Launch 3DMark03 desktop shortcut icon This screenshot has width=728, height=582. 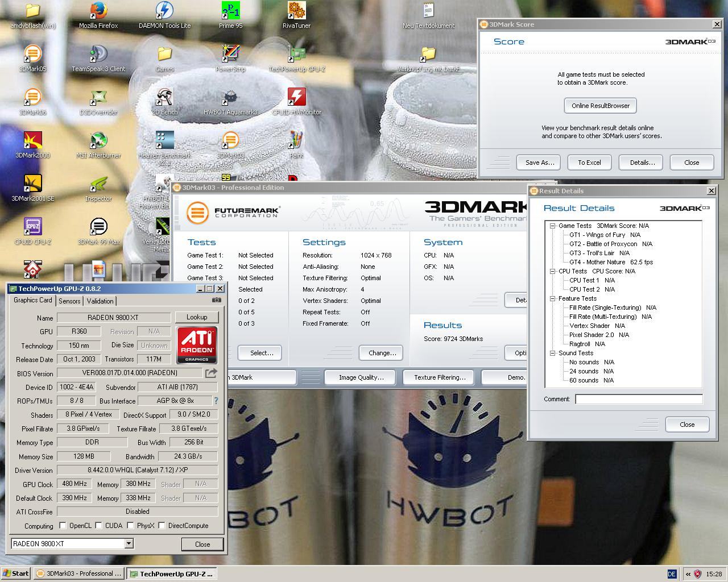pyautogui.click(x=230, y=145)
